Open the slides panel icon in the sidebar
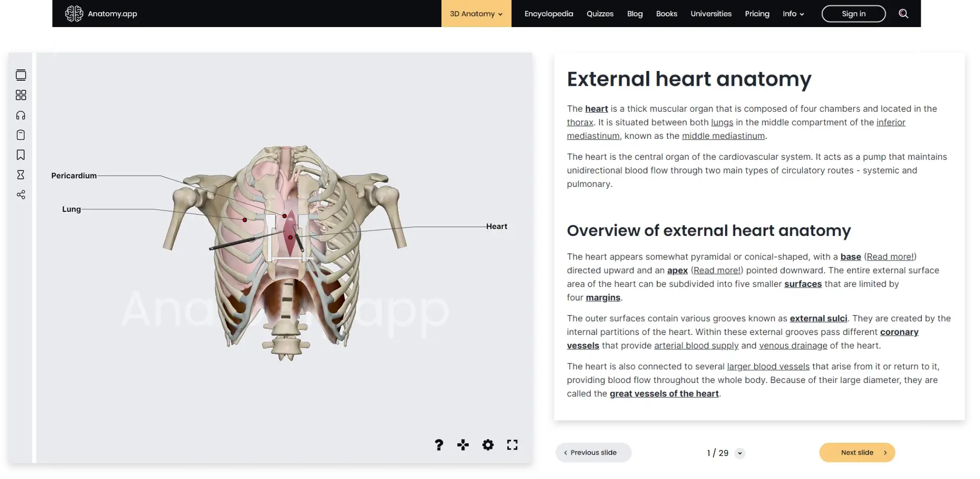 (x=21, y=75)
